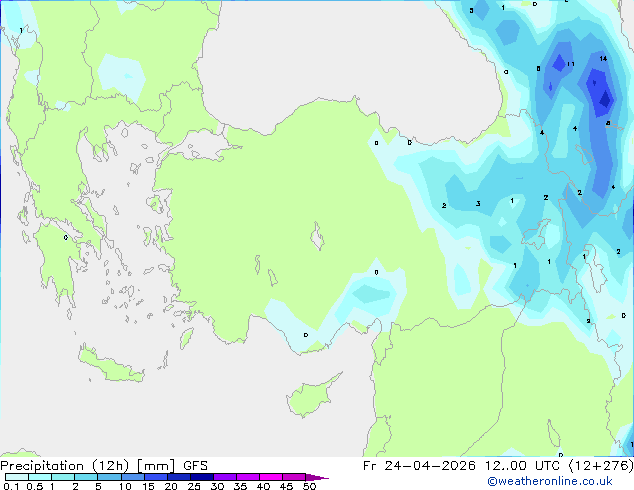Click the "30" legend scale label
The height and width of the screenshot is (490, 634).
217,486
